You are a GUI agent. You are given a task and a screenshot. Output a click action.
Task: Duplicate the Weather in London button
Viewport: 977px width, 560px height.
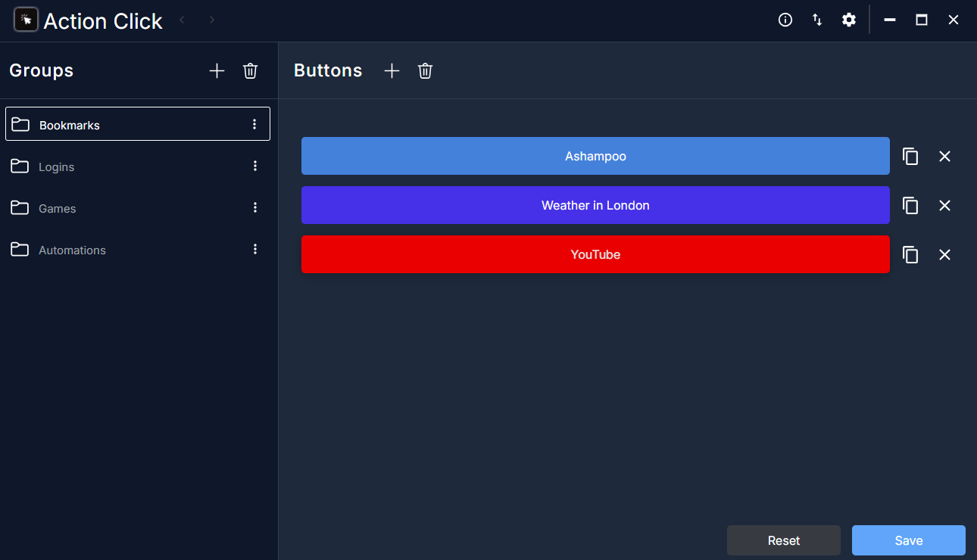(910, 206)
